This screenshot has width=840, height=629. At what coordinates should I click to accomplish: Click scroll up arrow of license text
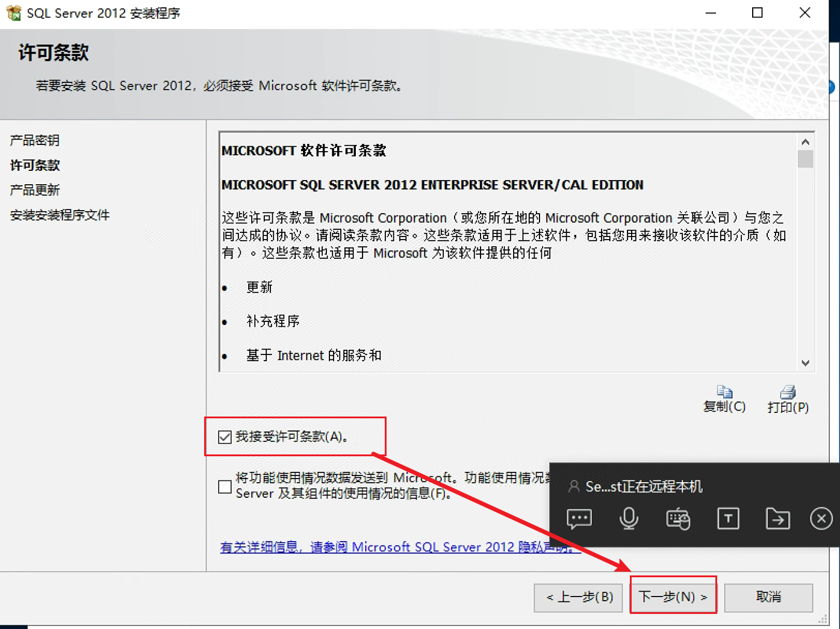pyautogui.click(x=805, y=141)
